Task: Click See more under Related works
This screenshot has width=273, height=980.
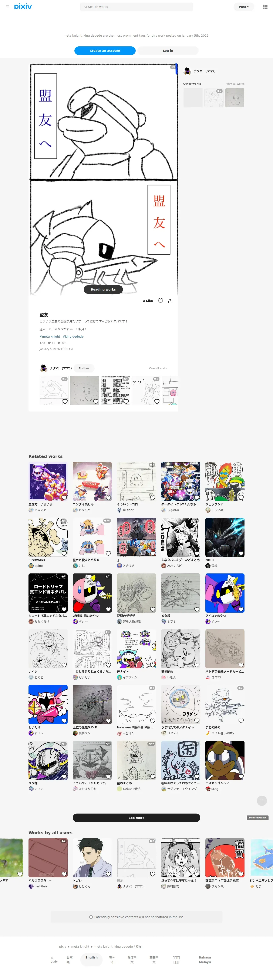Action: [136, 818]
